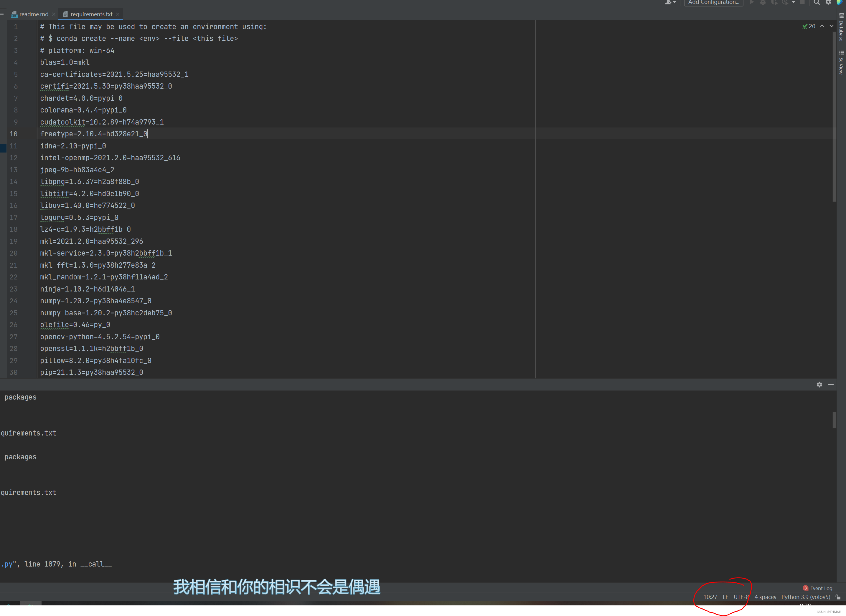Click the .py file link in traceback
This screenshot has height=616, width=846.
point(6,564)
